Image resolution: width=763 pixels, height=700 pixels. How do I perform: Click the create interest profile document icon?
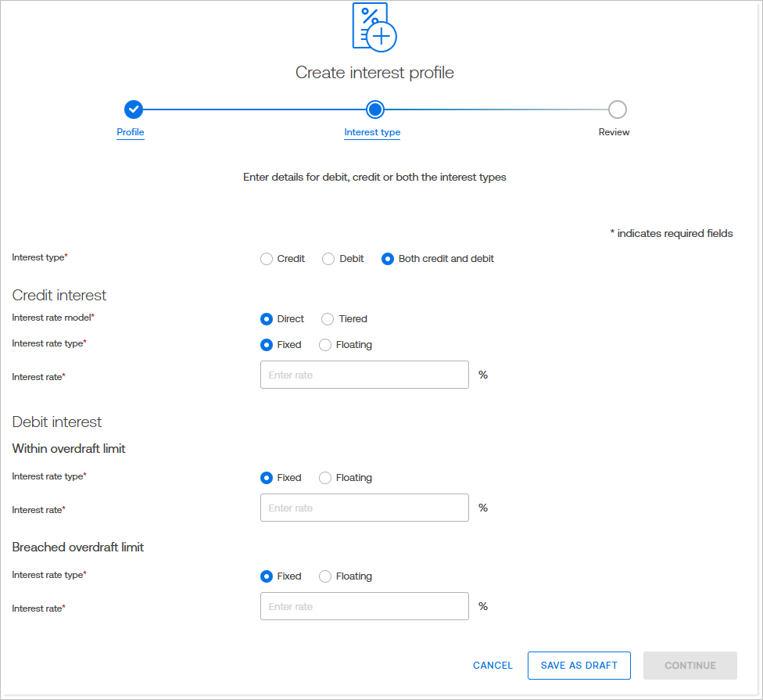[x=374, y=27]
